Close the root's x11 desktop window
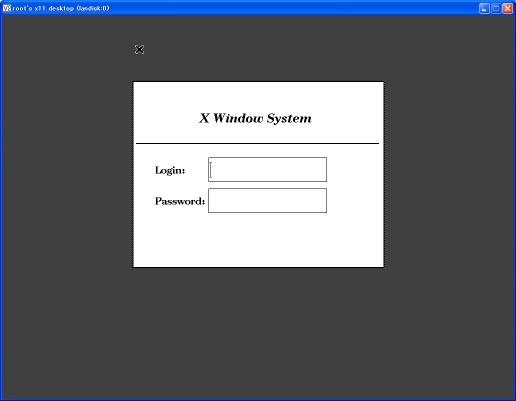 tap(508, 8)
